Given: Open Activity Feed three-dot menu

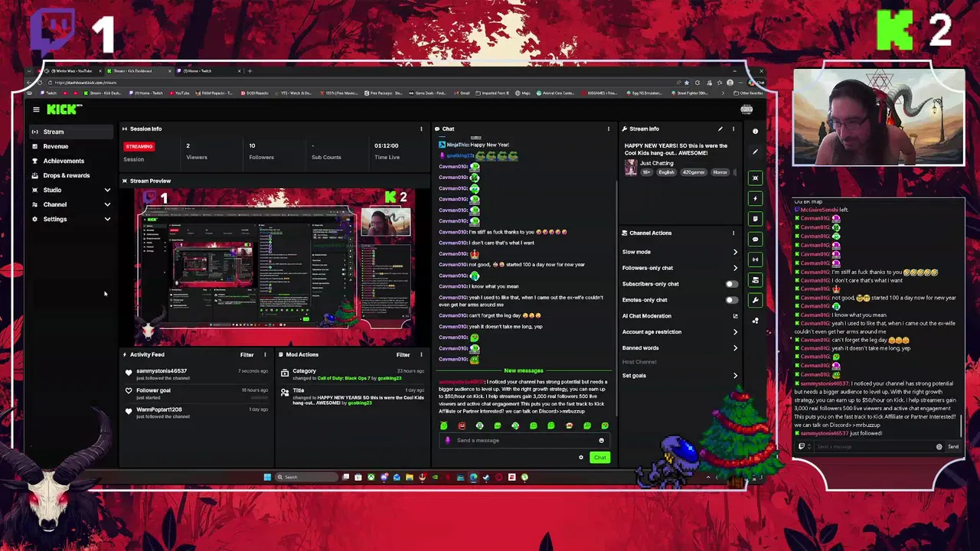Looking at the screenshot, I should coord(265,354).
